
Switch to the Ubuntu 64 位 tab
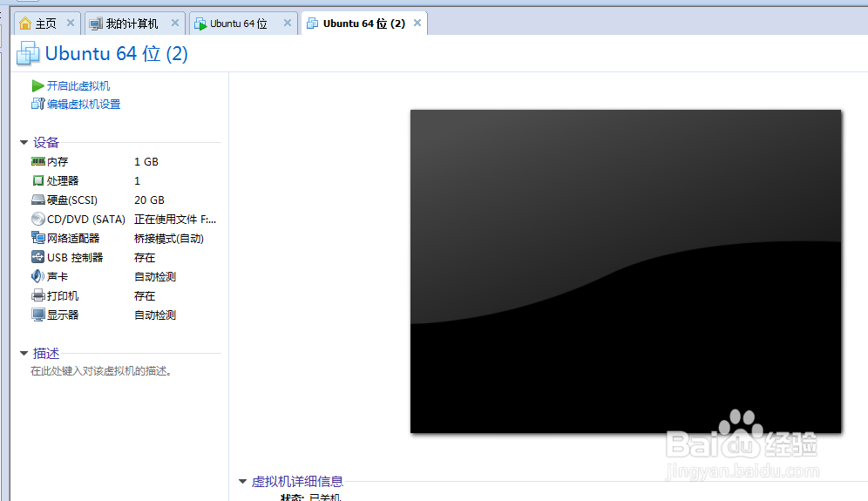pyautogui.click(x=243, y=24)
